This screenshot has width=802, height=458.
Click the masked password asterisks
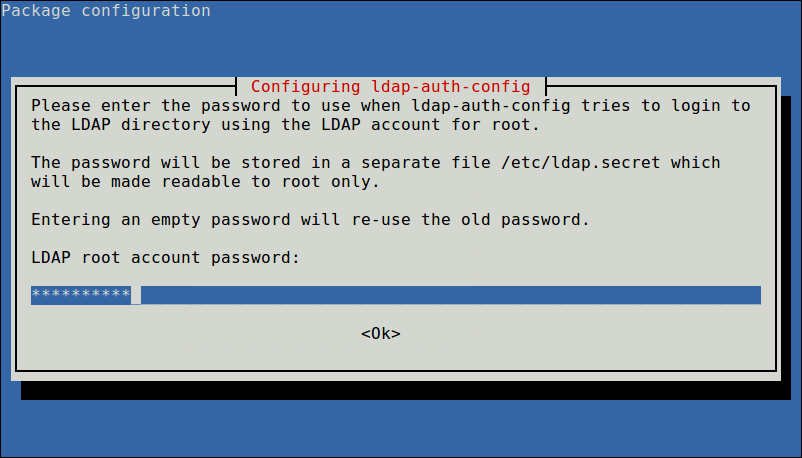tap(80, 295)
